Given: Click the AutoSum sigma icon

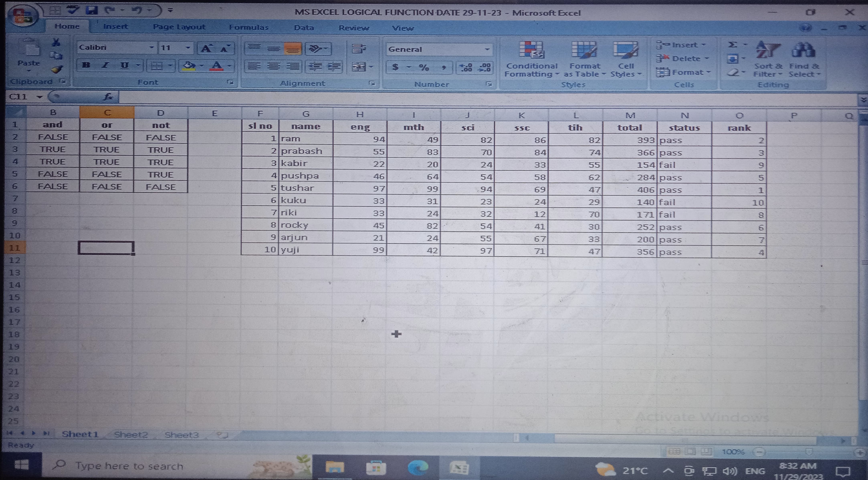Looking at the screenshot, I should point(733,45).
